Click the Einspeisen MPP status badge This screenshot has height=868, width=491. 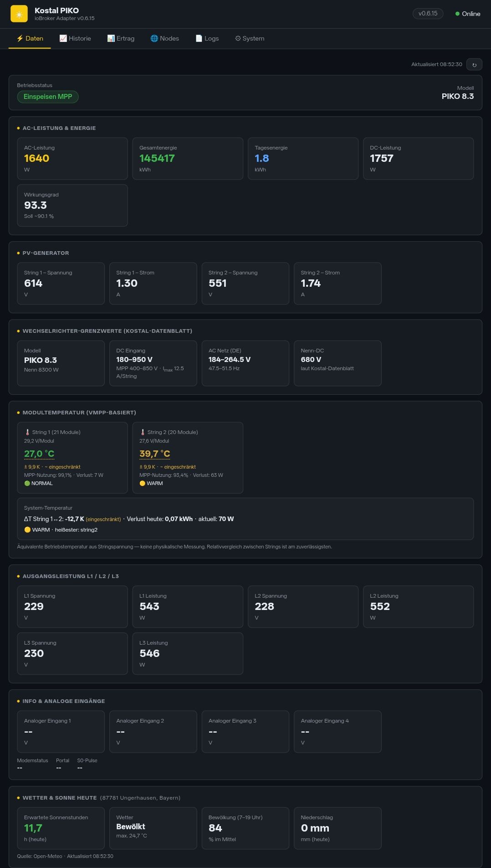point(48,97)
